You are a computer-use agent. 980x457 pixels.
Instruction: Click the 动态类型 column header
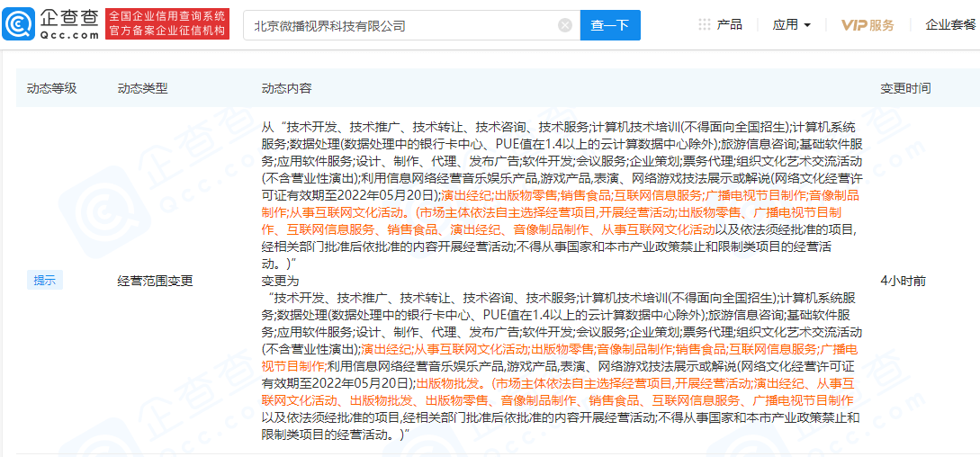click(x=142, y=89)
